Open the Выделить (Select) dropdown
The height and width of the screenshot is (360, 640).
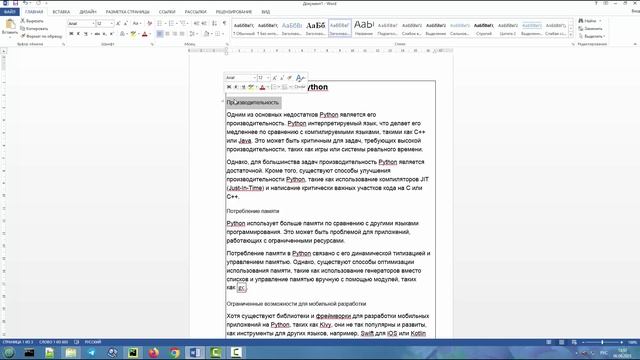(x=591, y=36)
